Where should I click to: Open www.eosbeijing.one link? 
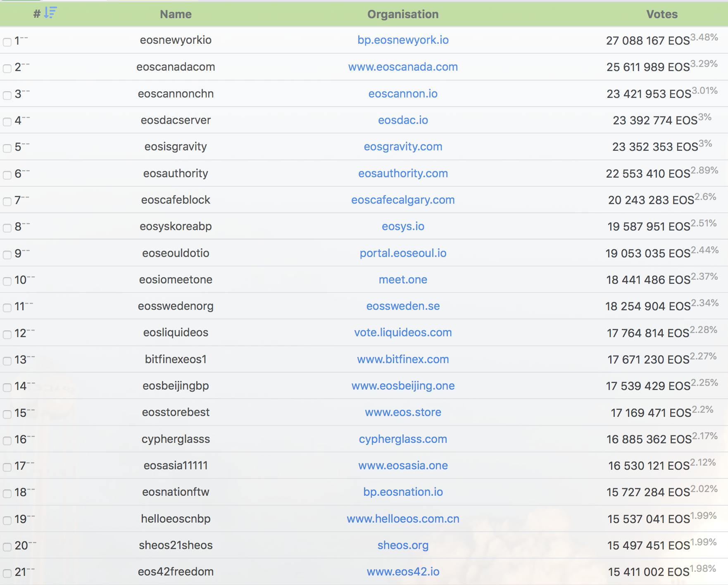click(x=403, y=386)
